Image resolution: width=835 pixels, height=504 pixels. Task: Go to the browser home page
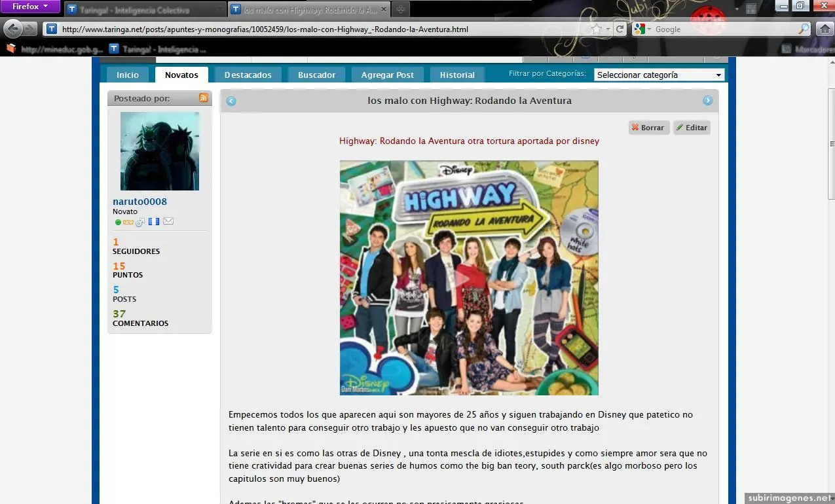[x=825, y=29]
